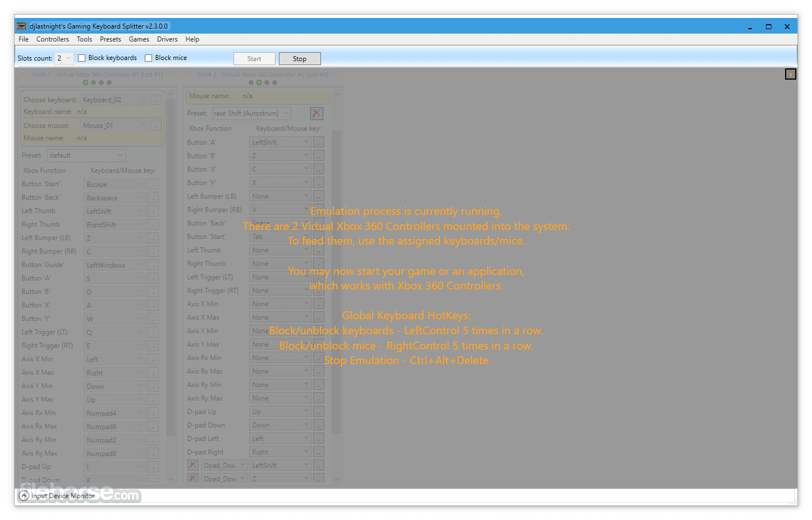The height and width of the screenshot is (520, 812).
Task: Click the key-detect button for Slot 2 Button 'Y'
Action: point(319,183)
